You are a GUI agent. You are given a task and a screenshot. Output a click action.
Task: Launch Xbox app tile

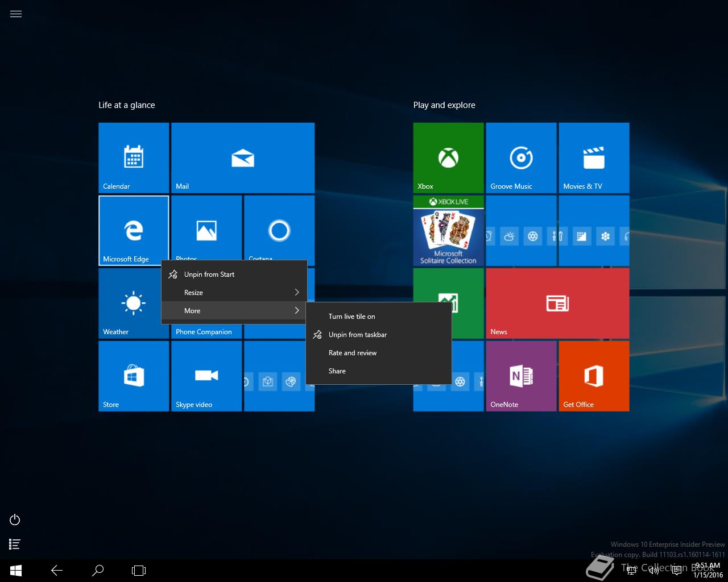(448, 157)
